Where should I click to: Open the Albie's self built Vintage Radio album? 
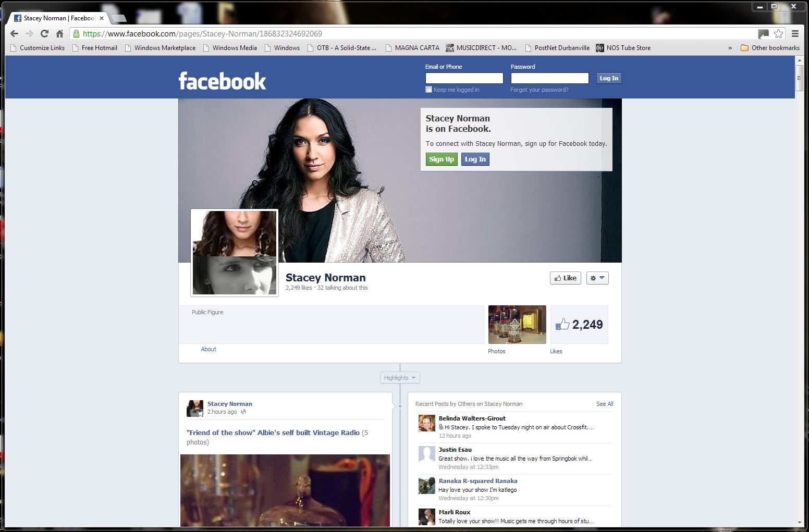[x=273, y=432]
